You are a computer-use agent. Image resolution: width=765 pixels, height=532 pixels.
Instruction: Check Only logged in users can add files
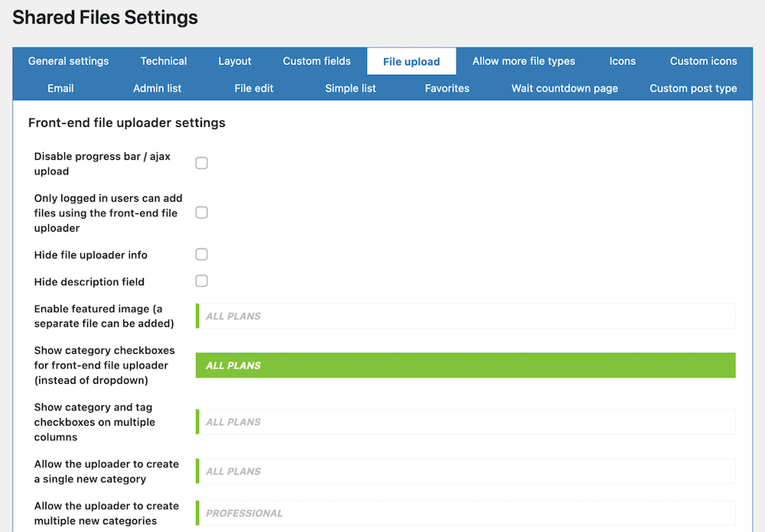coord(201,212)
